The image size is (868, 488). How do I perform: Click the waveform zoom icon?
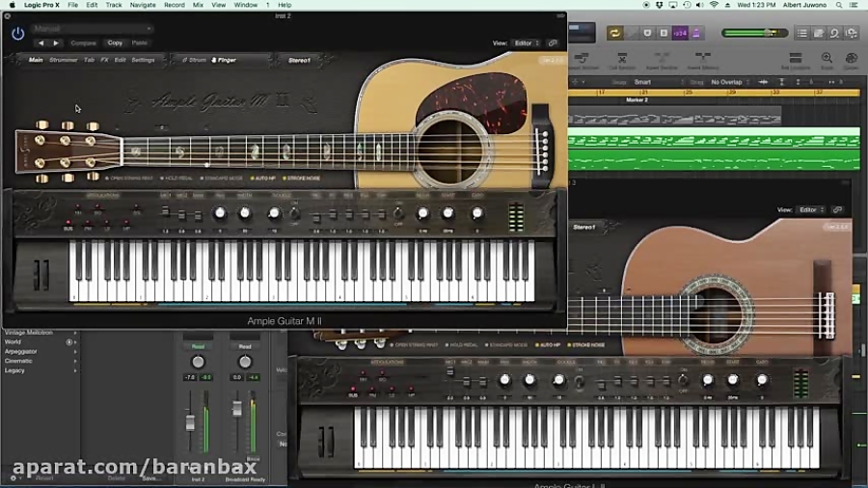(x=764, y=82)
